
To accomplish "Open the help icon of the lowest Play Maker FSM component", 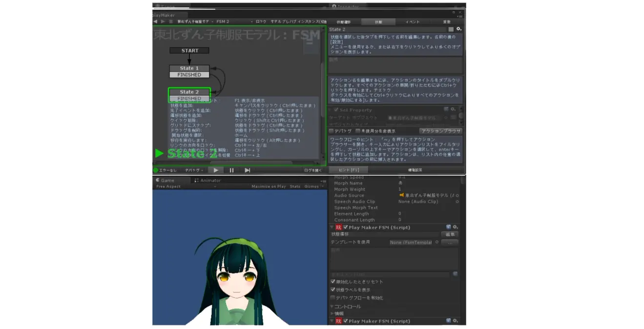I will [x=448, y=321].
